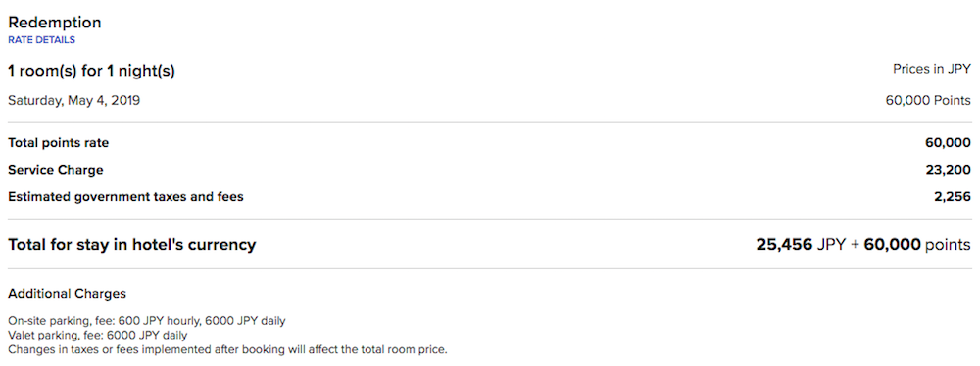Click Total for stay in hotel's currency

point(132,244)
